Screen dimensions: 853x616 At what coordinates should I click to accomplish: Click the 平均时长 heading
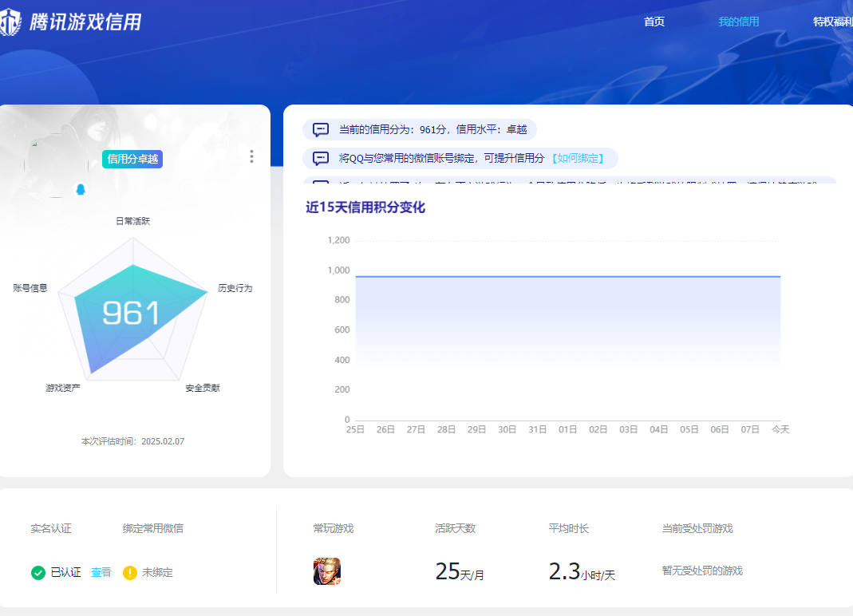click(568, 528)
